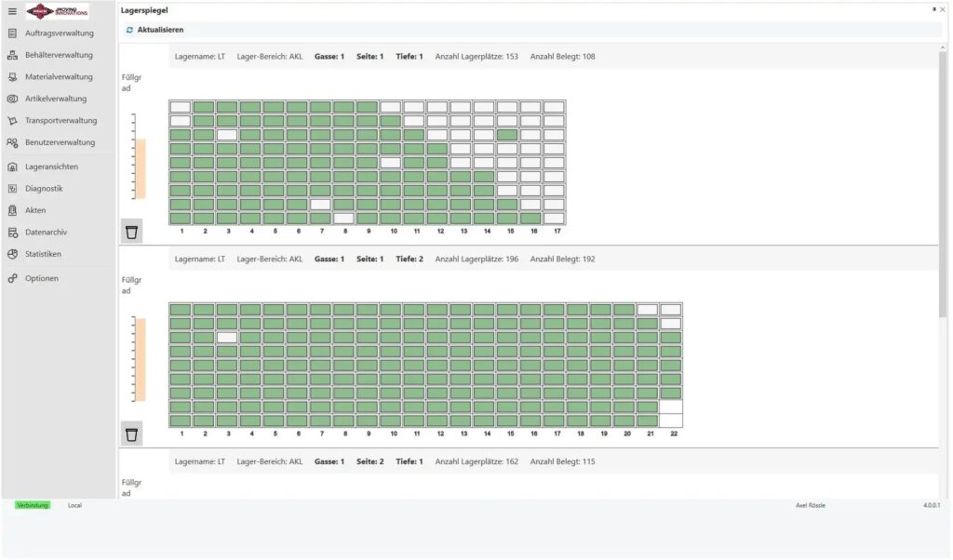This screenshot has height=560, width=953.
Task: Click the refresh icon beside Aktualisieren
Action: [129, 30]
